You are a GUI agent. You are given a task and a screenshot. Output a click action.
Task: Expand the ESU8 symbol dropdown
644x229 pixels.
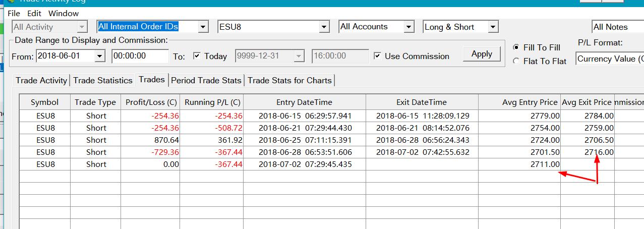[324, 27]
